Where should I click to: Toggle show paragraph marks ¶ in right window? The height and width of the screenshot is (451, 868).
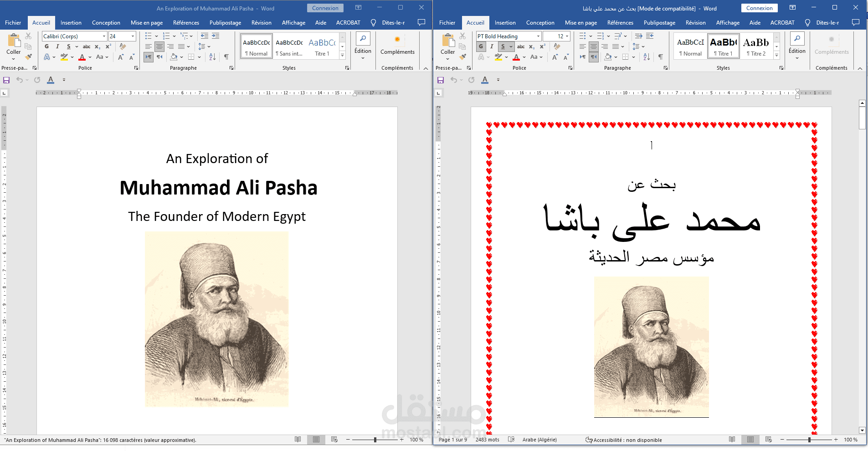[661, 57]
